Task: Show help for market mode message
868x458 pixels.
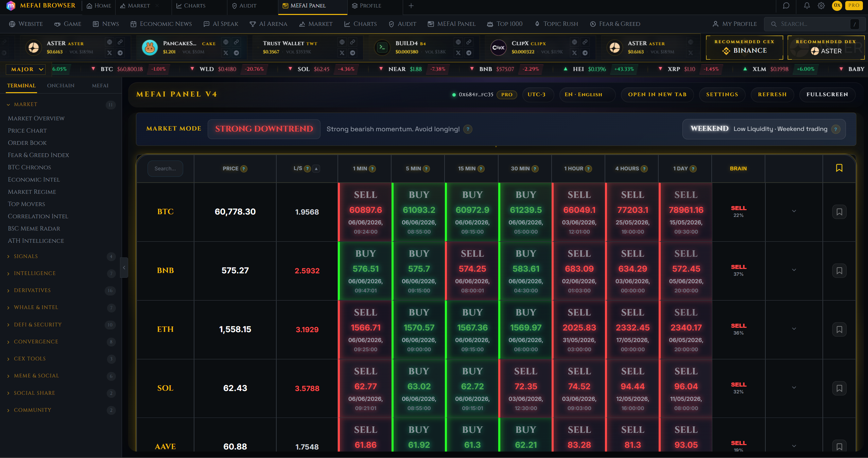Action: (468, 129)
